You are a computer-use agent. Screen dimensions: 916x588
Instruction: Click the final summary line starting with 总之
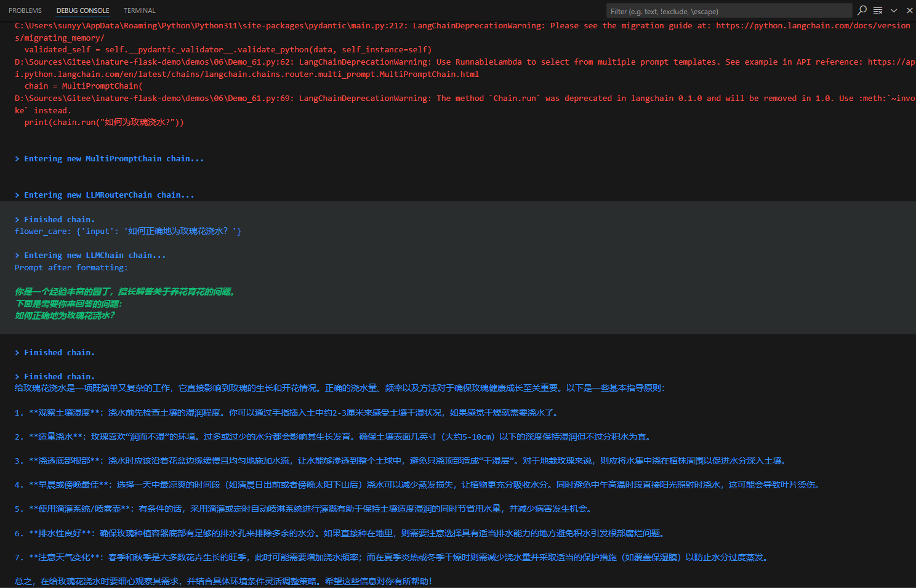point(223,581)
